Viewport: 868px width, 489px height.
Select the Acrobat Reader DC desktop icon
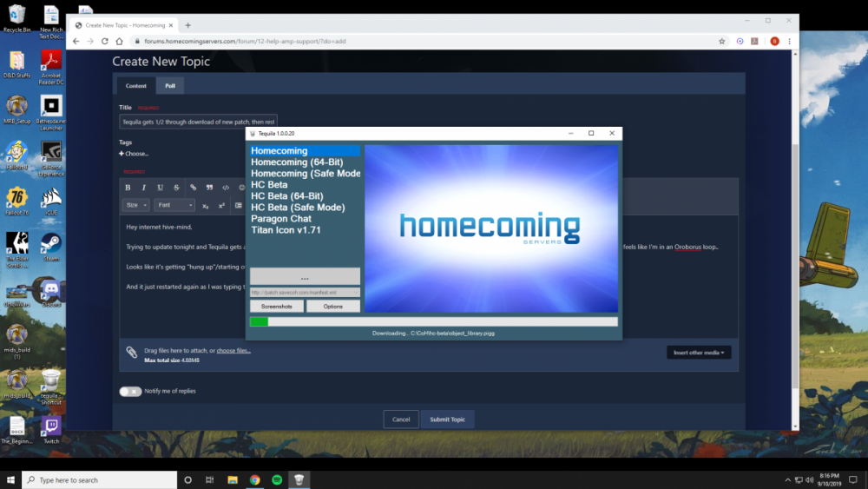click(x=51, y=67)
